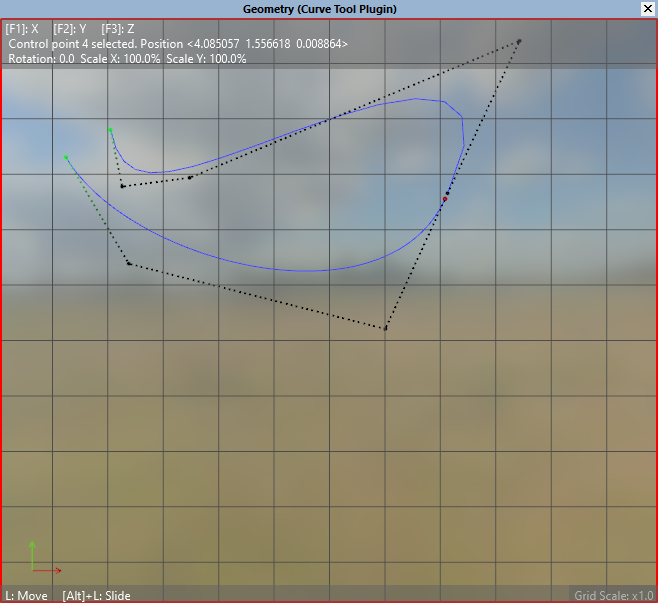Click the 'L: Move' hint

26,595
